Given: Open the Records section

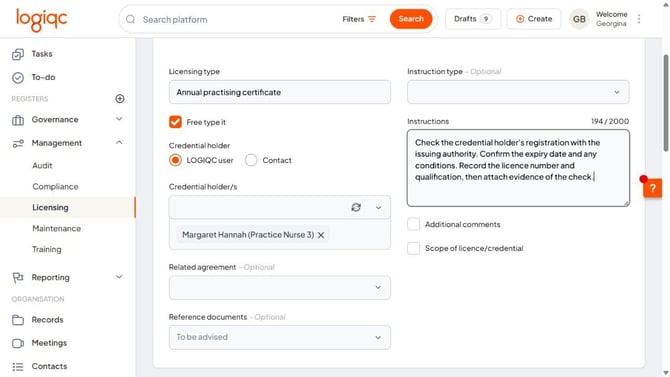Looking at the screenshot, I should 47,320.
